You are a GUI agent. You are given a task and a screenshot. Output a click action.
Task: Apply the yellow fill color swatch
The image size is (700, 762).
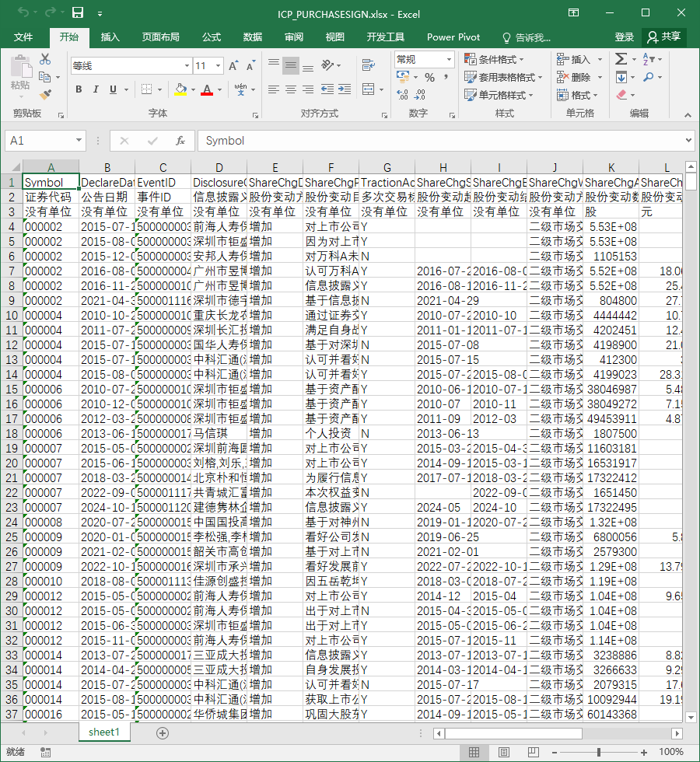tap(180, 89)
